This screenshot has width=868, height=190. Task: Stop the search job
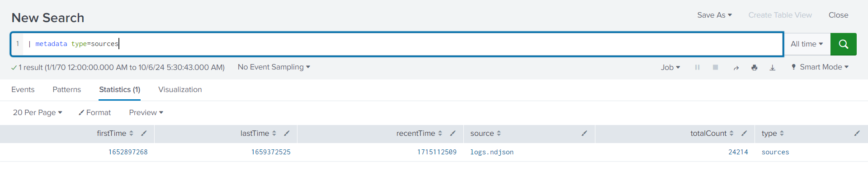(715, 67)
